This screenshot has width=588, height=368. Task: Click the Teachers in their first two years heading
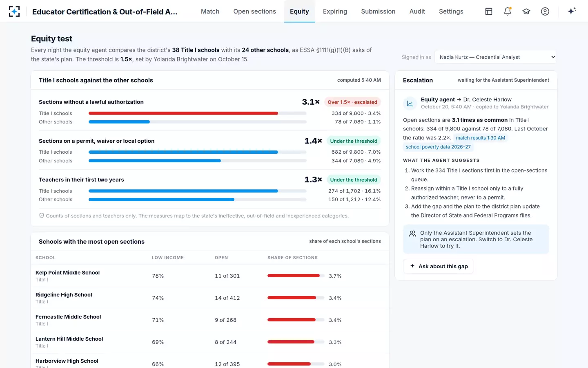tap(81, 180)
